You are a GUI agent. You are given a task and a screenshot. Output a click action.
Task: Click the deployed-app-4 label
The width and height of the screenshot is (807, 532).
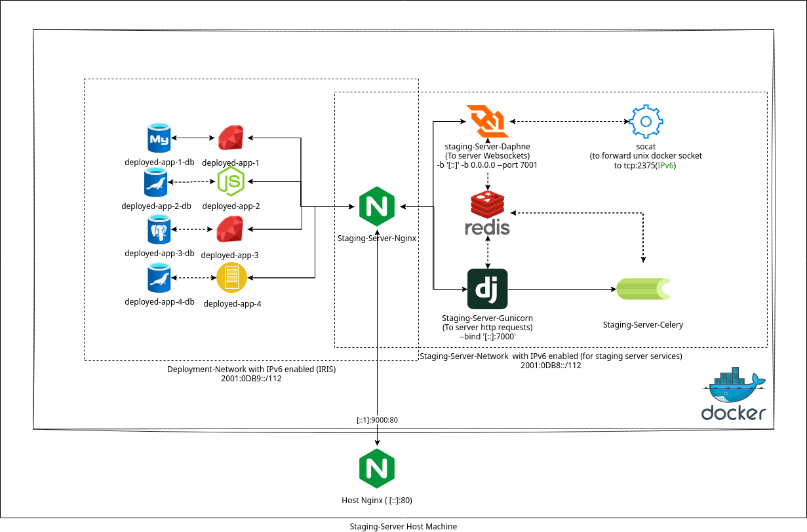(233, 303)
